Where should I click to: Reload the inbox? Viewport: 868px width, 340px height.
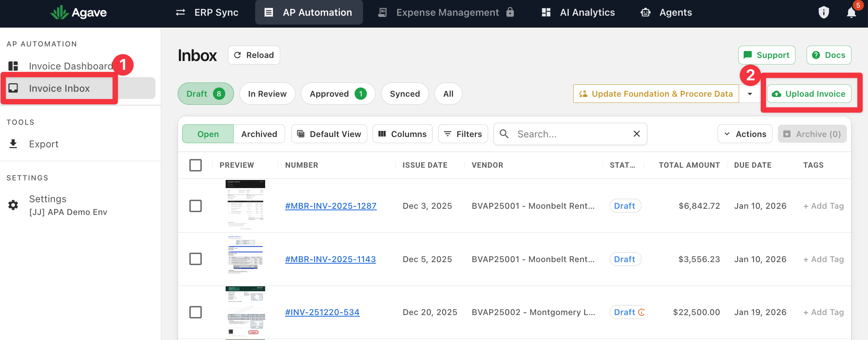[x=254, y=55]
